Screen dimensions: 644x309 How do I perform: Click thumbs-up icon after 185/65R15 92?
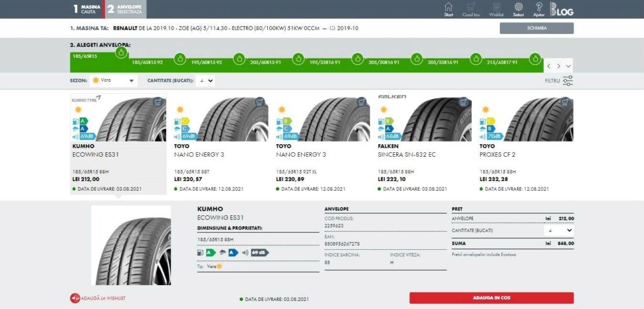[x=180, y=59]
